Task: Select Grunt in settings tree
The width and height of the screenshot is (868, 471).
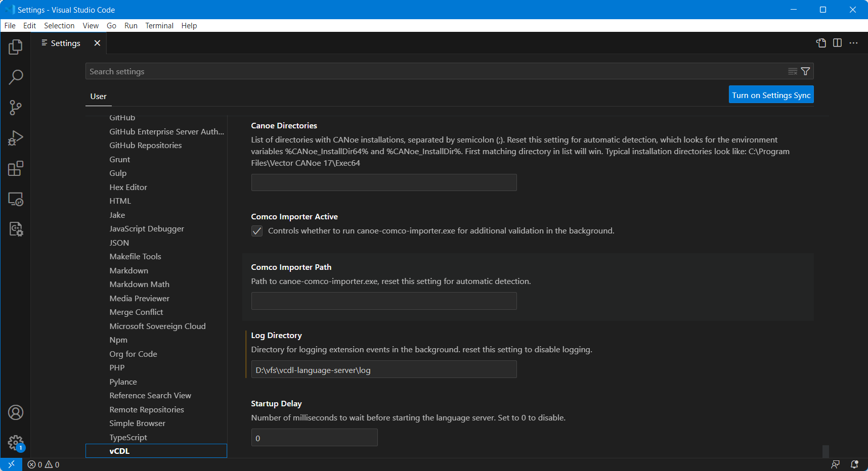Action: (120, 159)
